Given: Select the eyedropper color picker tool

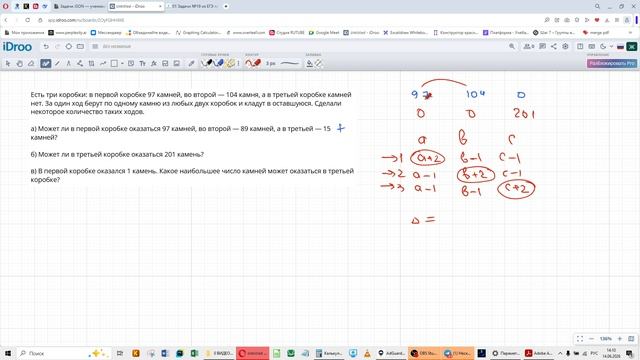Looking at the screenshot, I should [191, 63].
